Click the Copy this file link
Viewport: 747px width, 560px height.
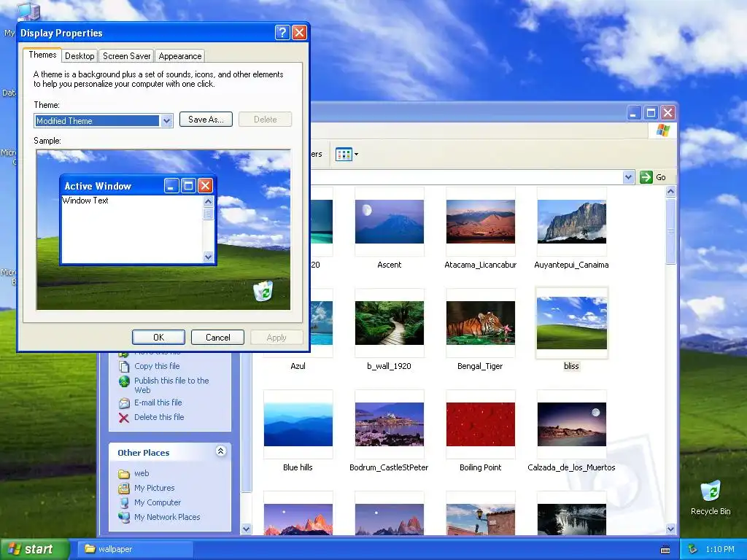click(157, 366)
